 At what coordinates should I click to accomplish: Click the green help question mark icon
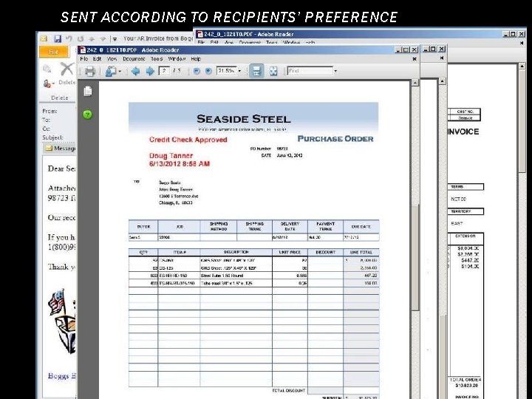coord(87,115)
